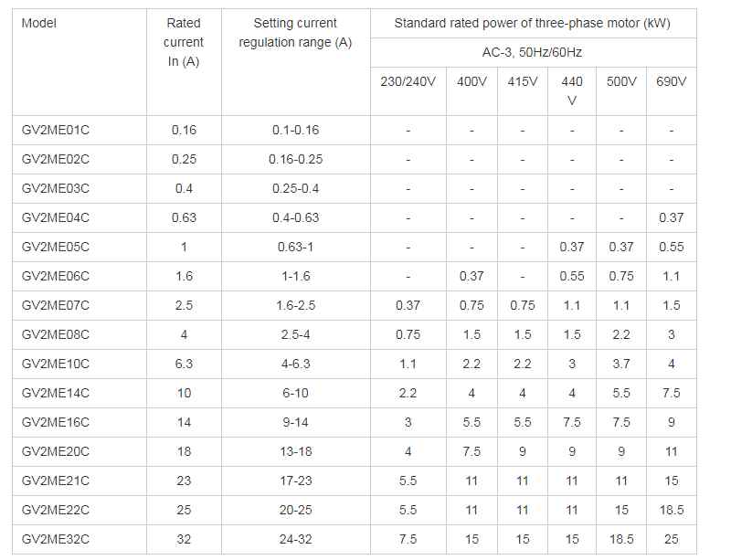Click the 400V column header
The height and width of the screenshot is (560, 731).
coord(471,81)
